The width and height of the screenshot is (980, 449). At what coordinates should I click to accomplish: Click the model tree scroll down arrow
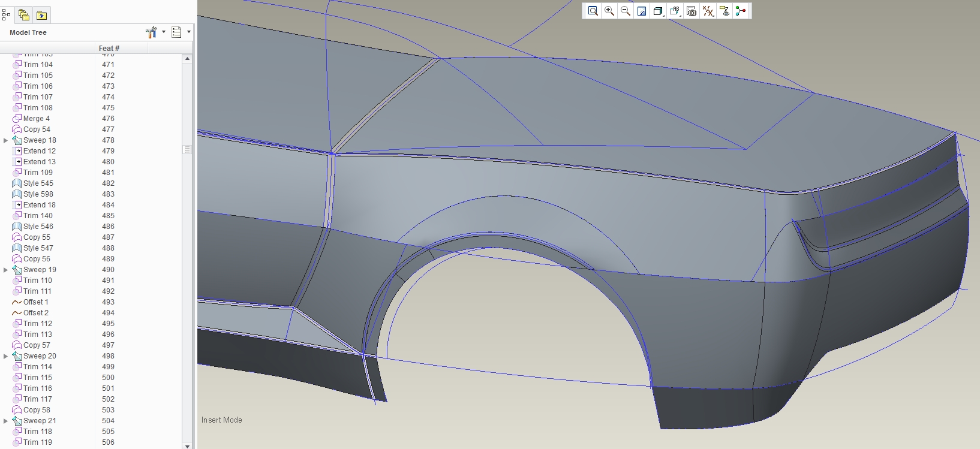point(187,445)
